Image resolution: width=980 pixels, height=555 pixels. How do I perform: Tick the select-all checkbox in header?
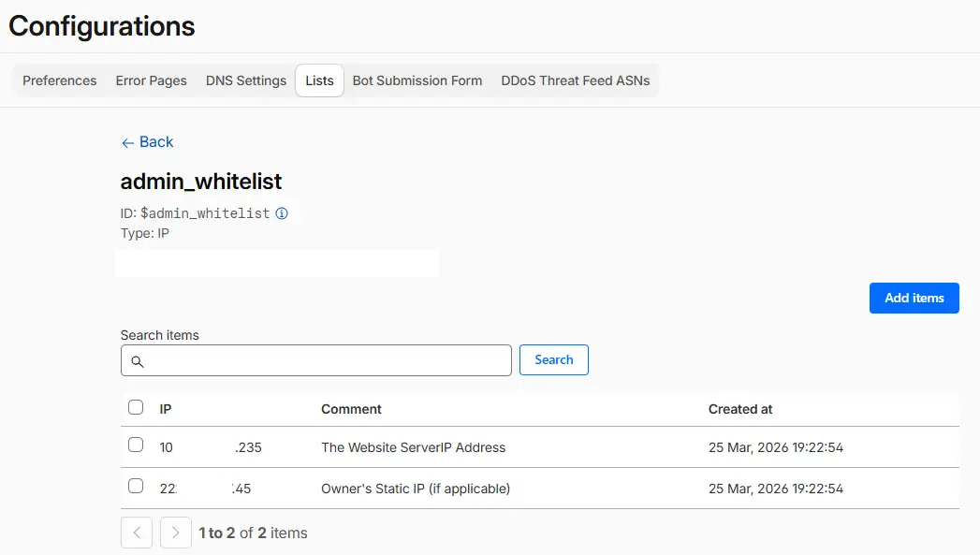click(x=136, y=407)
